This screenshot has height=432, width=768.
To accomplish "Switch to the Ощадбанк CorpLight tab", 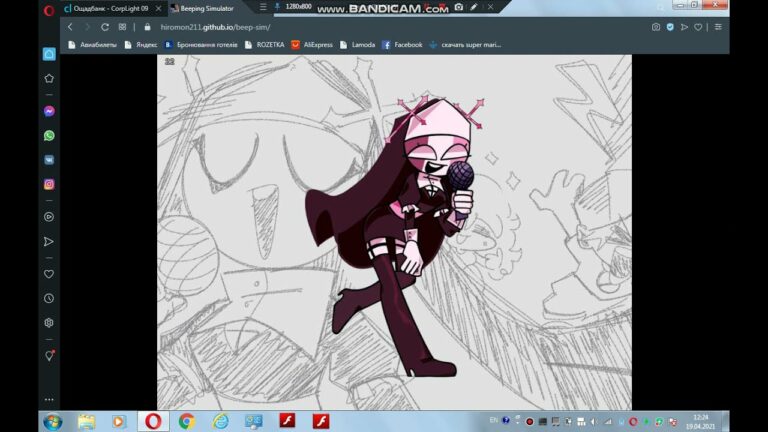I will (113, 8).
